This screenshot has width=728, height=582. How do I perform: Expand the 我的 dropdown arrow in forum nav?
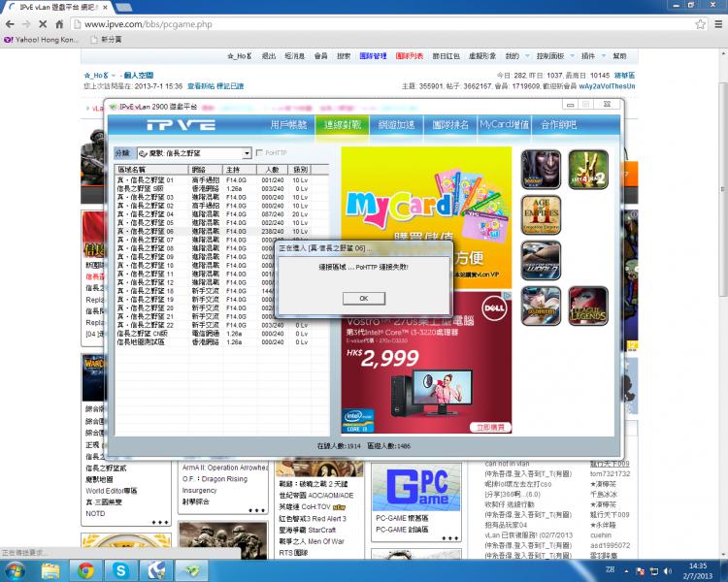click(x=527, y=56)
